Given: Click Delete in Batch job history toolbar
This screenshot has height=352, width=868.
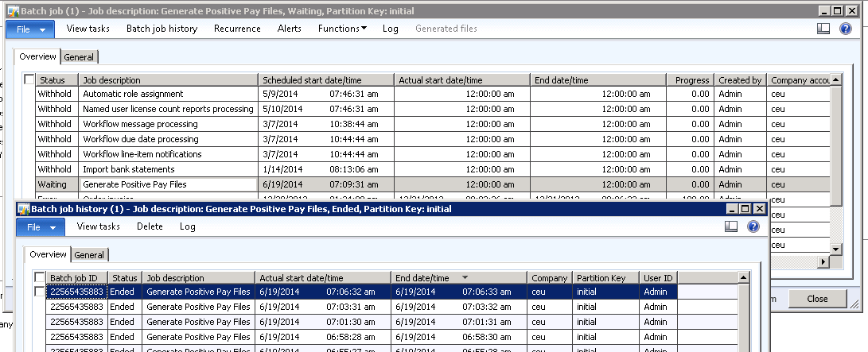Looking at the screenshot, I should coord(150,226).
